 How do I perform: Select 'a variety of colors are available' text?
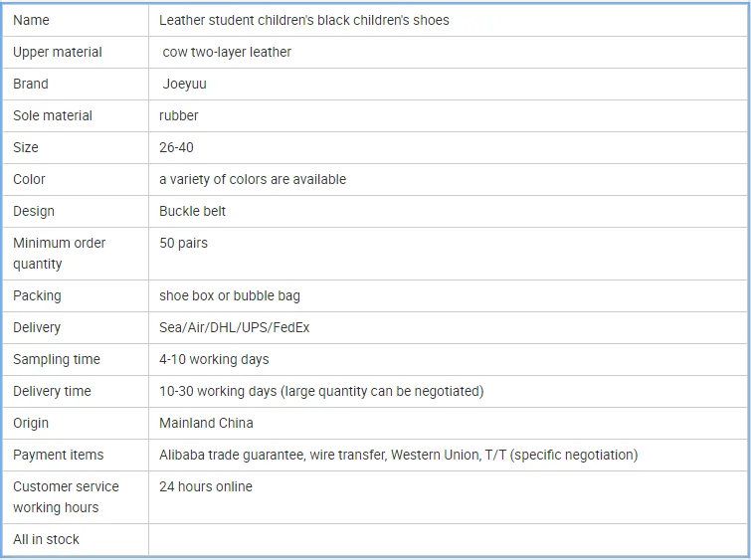point(253,179)
